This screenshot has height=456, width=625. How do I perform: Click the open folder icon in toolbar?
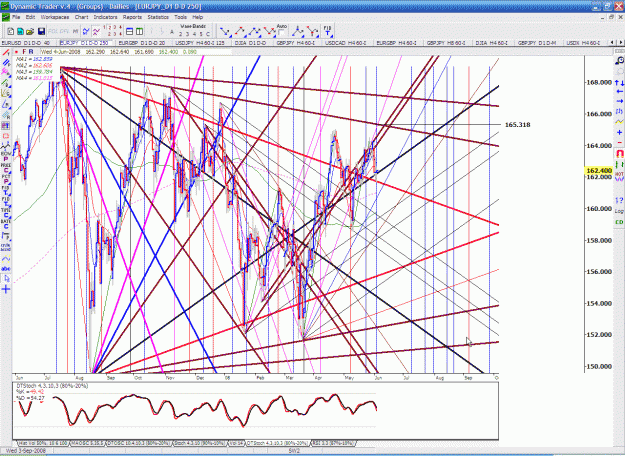click(x=30, y=31)
